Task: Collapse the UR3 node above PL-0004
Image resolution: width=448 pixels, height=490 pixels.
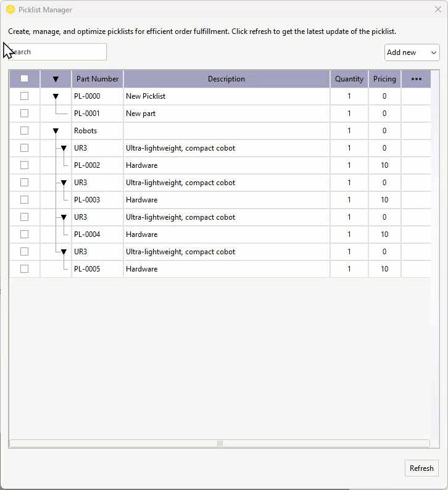Action: click(64, 217)
